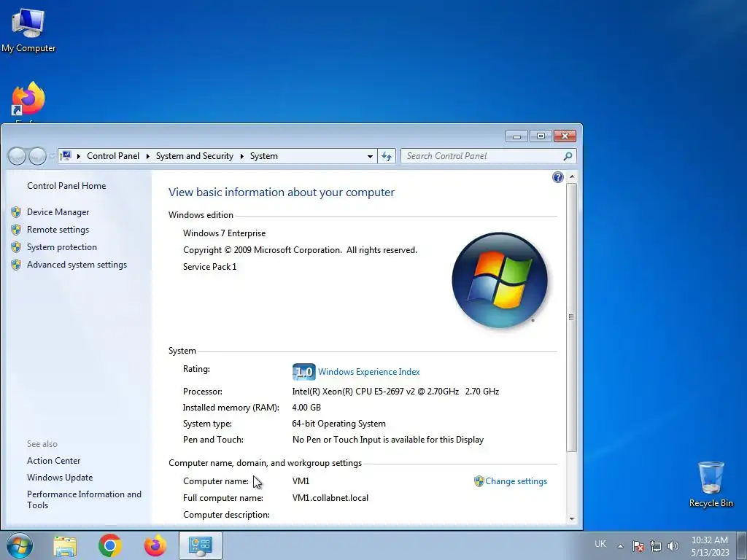747x560 pixels.
Task: Click the refresh button beside address bar
Action: pos(387,156)
